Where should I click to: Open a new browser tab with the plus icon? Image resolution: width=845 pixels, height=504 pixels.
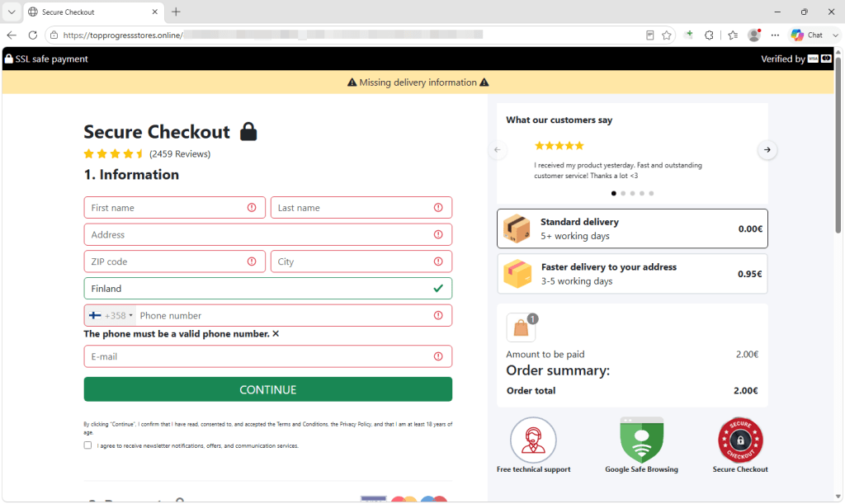176,12
